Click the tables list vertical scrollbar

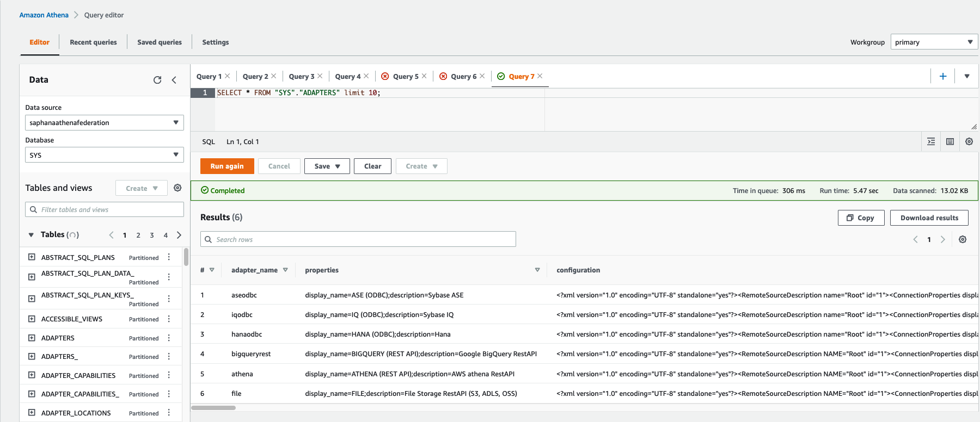[x=186, y=257]
